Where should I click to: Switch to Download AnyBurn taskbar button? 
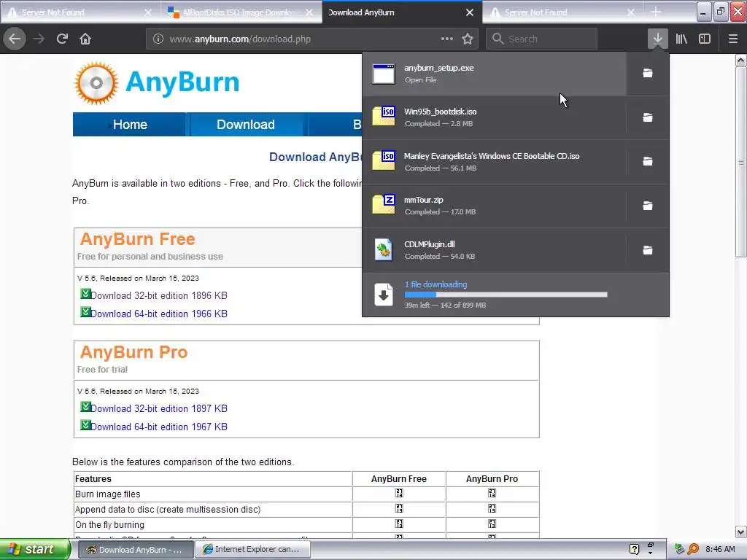(x=134, y=549)
